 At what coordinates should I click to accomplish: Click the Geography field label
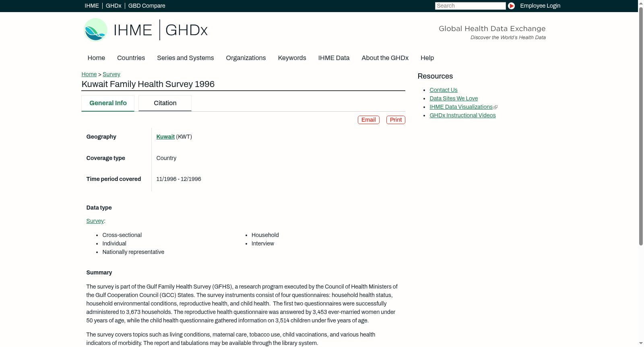[101, 137]
